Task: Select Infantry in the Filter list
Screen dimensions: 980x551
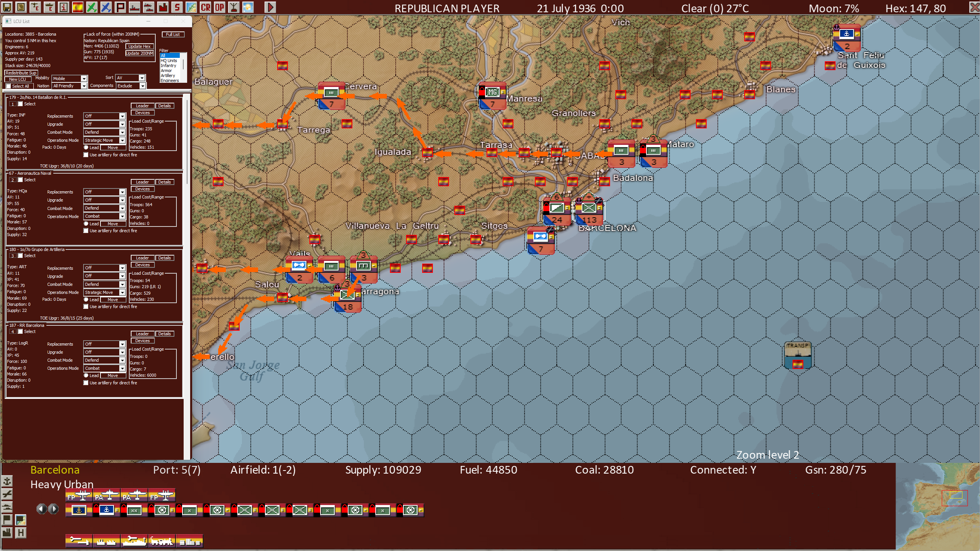Action: (169, 66)
